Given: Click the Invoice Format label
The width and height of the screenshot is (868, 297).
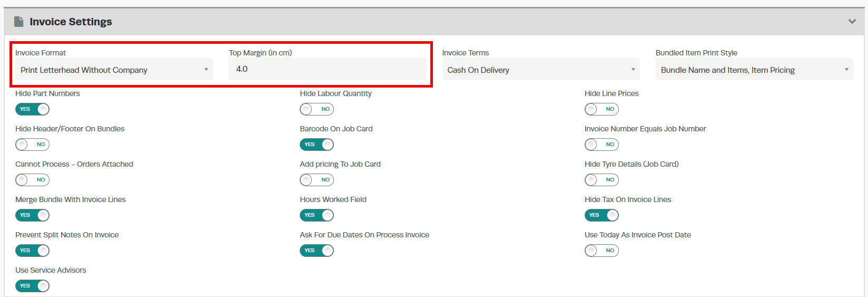Looking at the screenshot, I should 41,53.
